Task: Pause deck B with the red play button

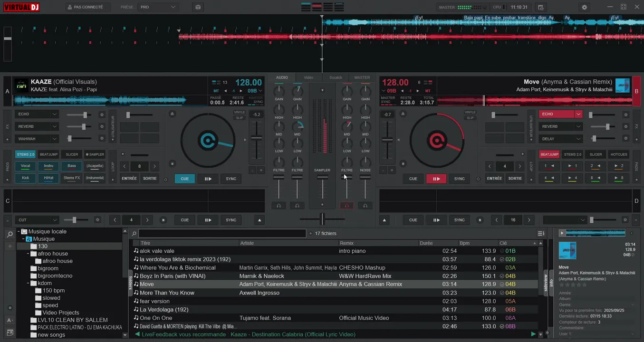Action: (436, 179)
